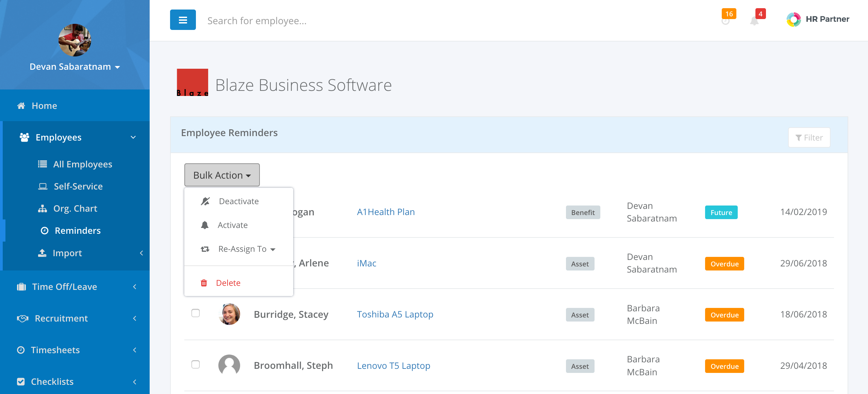Screen dimensions: 868x394
Task: Click the Future status badge
Action: [x=721, y=212]
